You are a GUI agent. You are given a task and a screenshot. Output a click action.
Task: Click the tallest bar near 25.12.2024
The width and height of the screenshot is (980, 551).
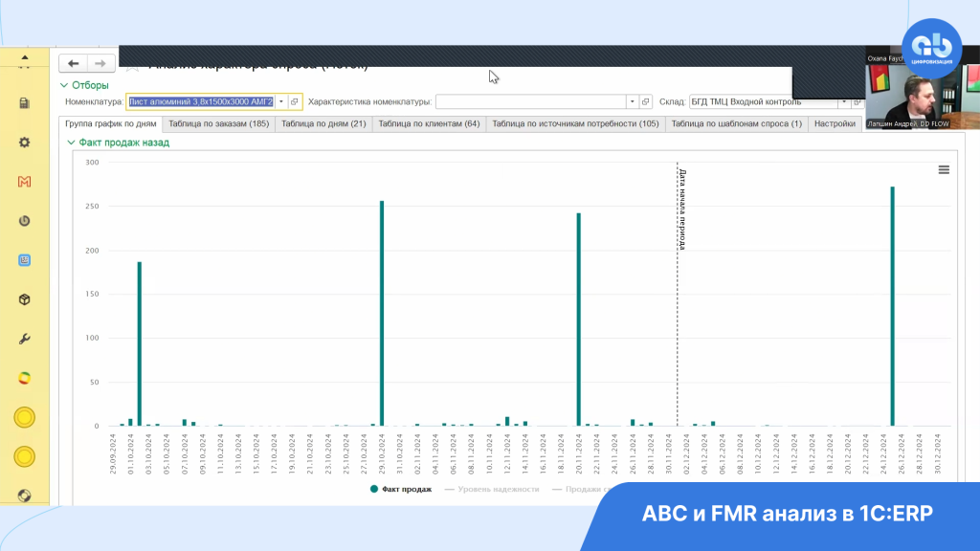point(893,306)
